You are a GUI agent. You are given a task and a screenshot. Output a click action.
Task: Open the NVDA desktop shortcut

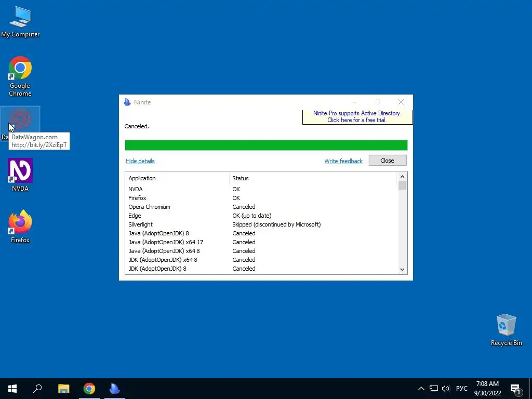pos(20,175)
